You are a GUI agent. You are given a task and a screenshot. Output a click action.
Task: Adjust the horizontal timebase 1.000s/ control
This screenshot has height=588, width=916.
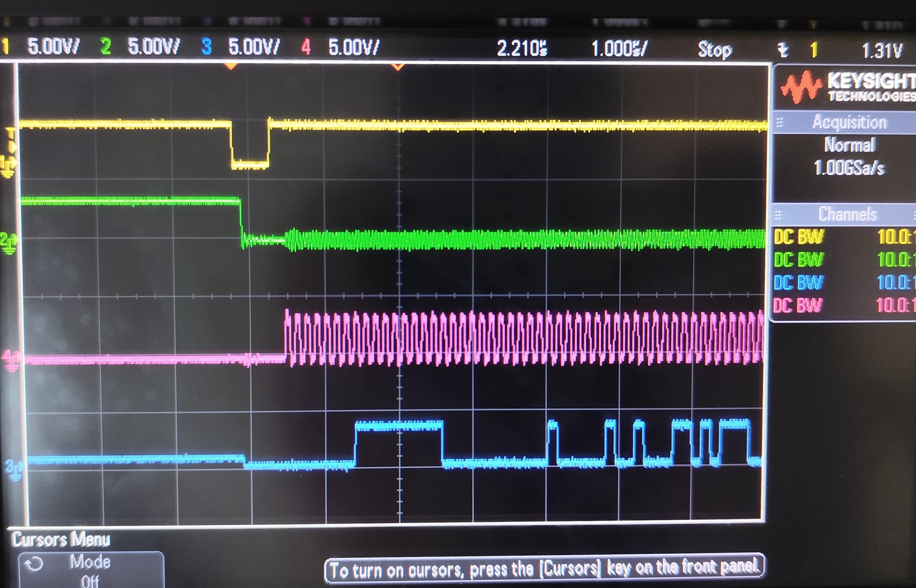[619, 48]
